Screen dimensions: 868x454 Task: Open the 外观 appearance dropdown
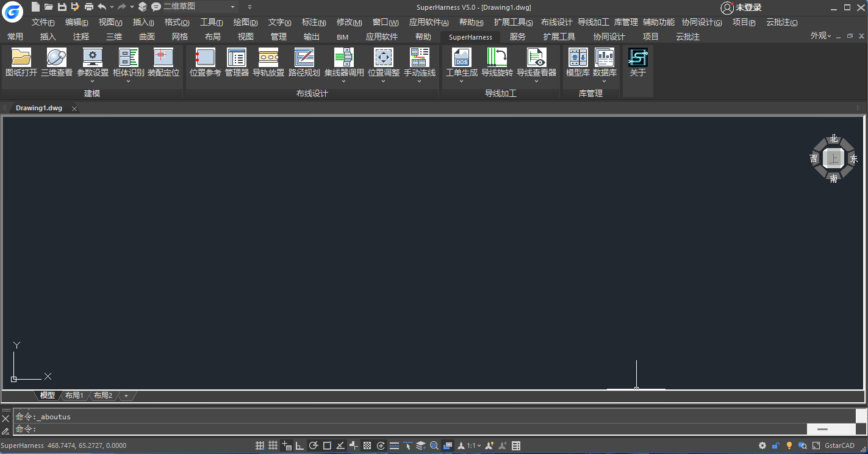821,36
